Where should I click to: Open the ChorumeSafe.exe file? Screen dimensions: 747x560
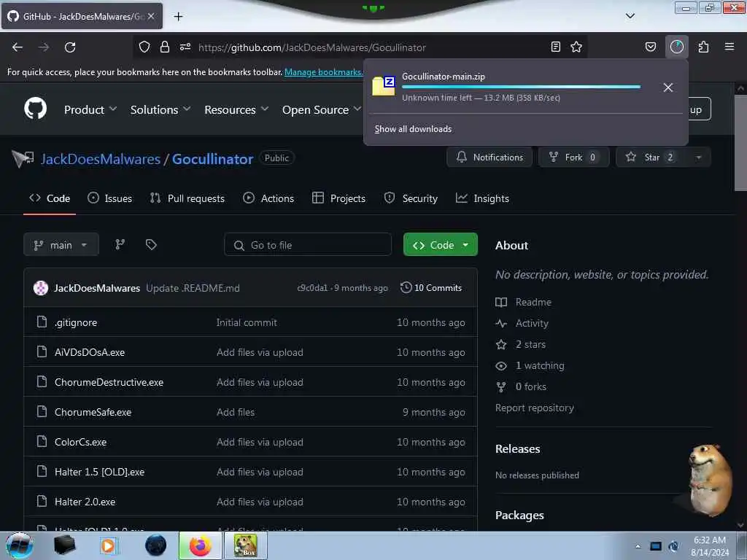(x=93, y=413)
